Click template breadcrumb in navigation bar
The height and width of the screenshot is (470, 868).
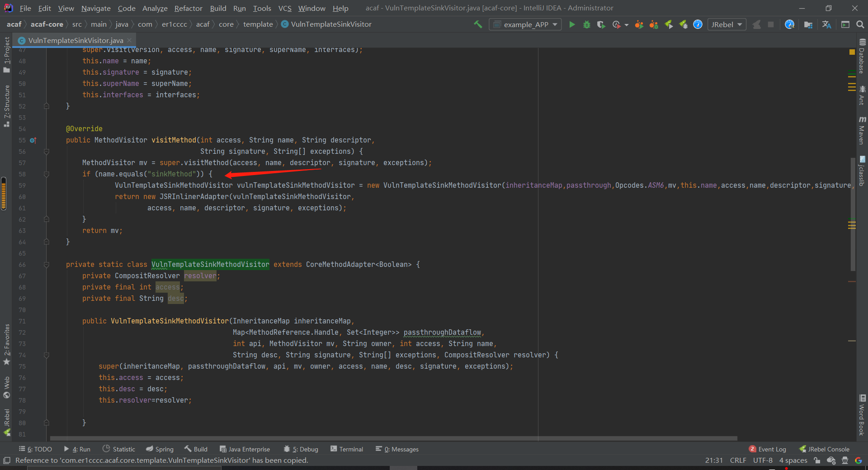coord(258,24)
